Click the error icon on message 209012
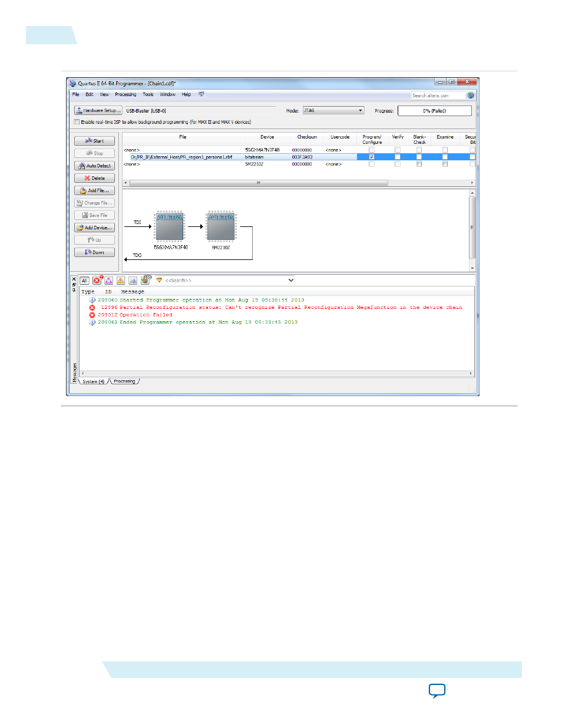 pos(92,315)
